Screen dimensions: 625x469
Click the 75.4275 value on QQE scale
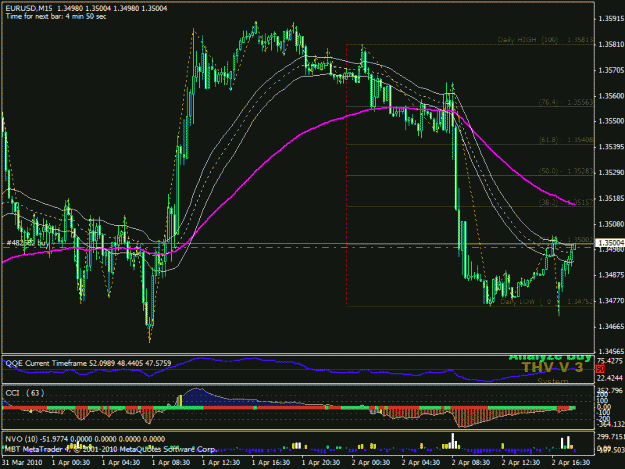pyautogui.click(x=610, y=361)
